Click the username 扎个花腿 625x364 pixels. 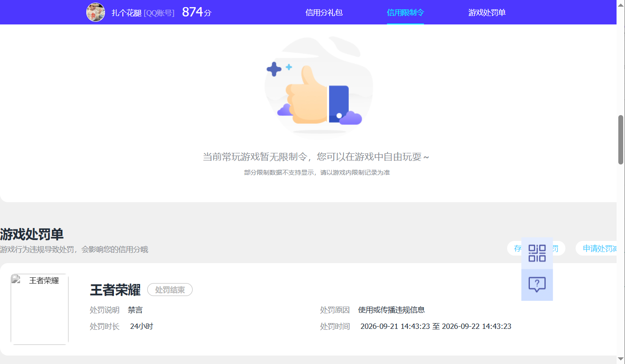(126, 13)
